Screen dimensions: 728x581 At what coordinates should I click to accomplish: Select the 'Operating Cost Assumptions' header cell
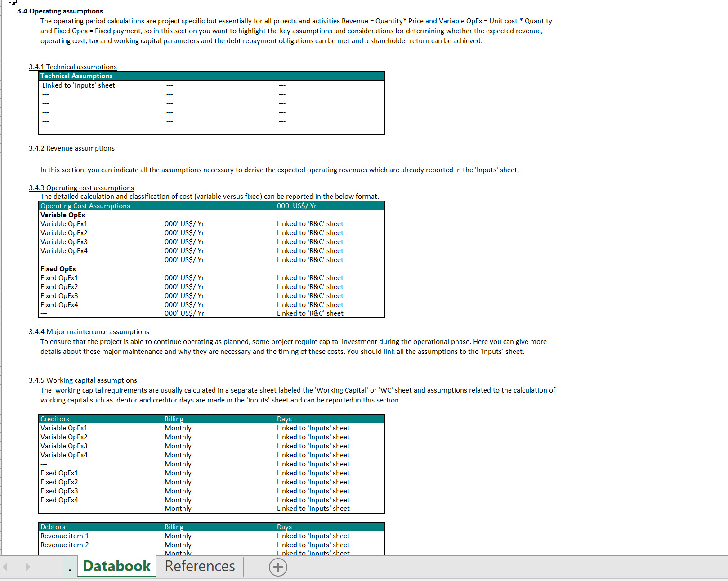[85, 206]
